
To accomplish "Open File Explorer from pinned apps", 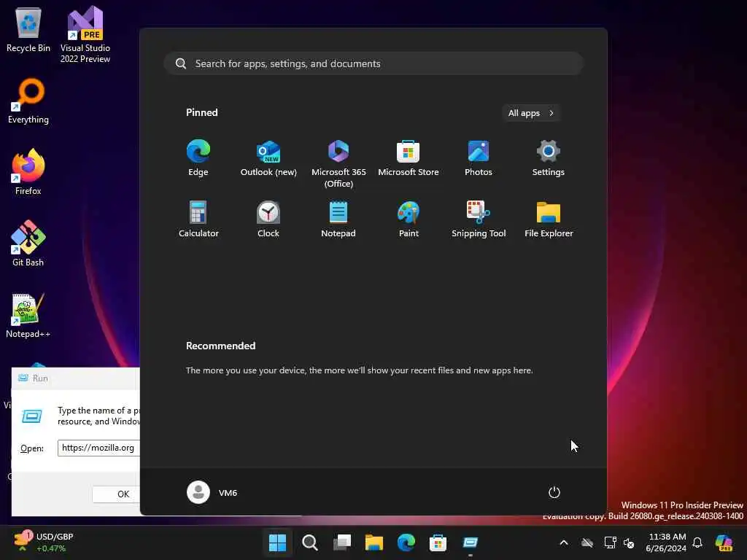I will click(549, 219).
